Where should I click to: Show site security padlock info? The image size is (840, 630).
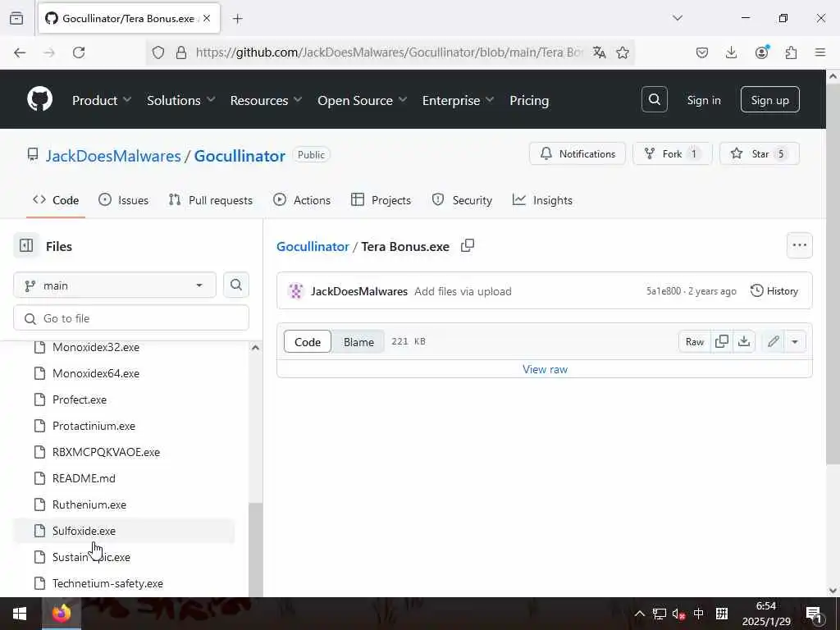pos(181,52)
